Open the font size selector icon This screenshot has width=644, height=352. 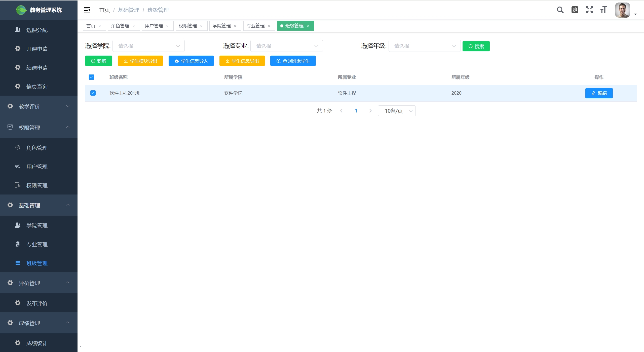point(603,10)
